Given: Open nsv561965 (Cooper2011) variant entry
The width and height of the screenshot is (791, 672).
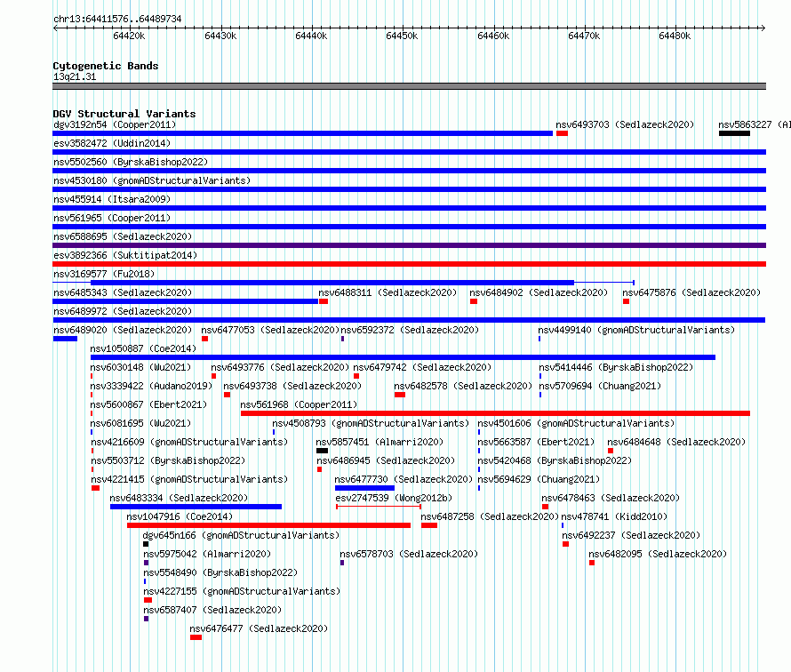Looking at the screenshot, I should [112, 218].
